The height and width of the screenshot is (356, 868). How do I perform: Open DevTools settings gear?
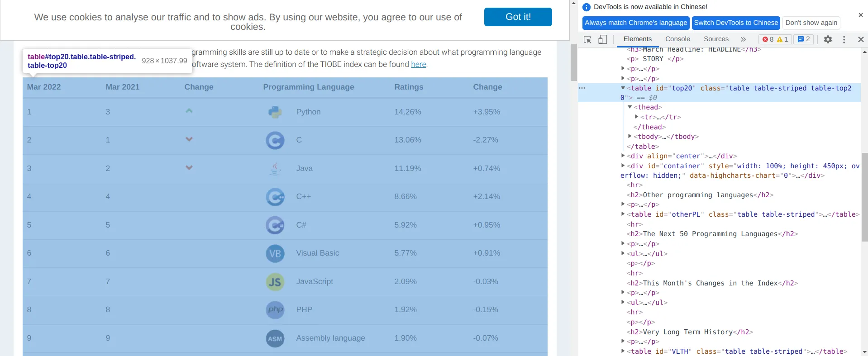[828, 39]
